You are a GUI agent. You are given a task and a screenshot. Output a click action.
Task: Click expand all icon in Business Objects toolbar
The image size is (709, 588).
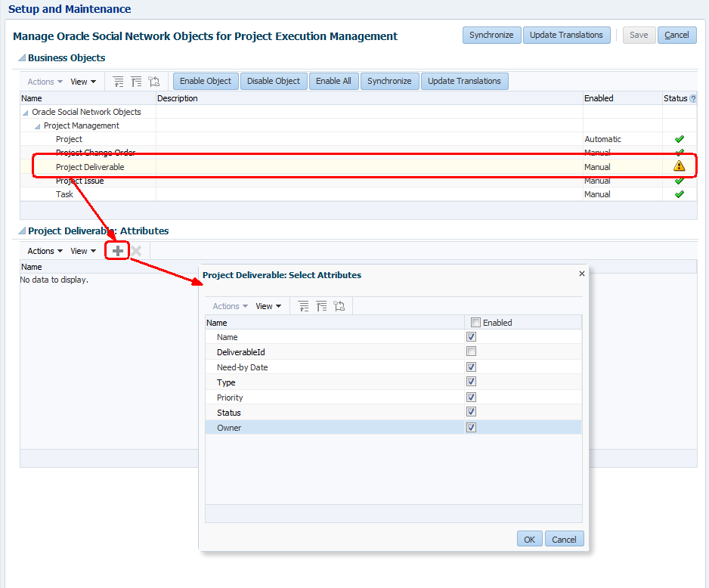(118, 82)
